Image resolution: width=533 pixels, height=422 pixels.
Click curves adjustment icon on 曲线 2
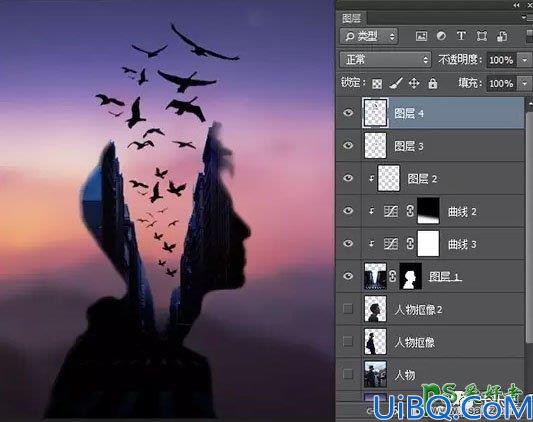pyautogui.click(x=391, y=212)
